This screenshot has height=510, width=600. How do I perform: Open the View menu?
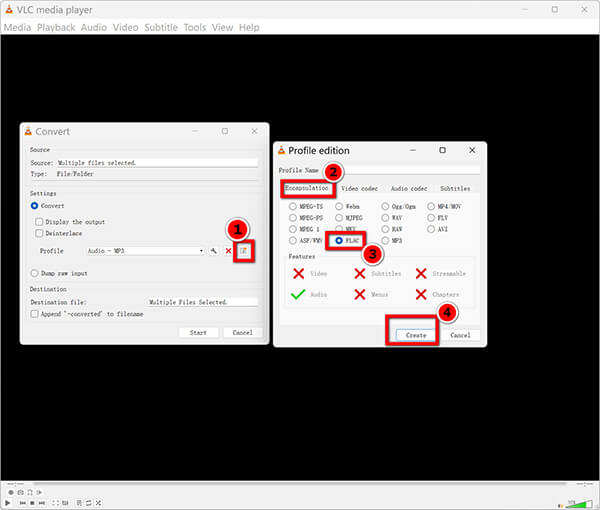pos(222,28)
